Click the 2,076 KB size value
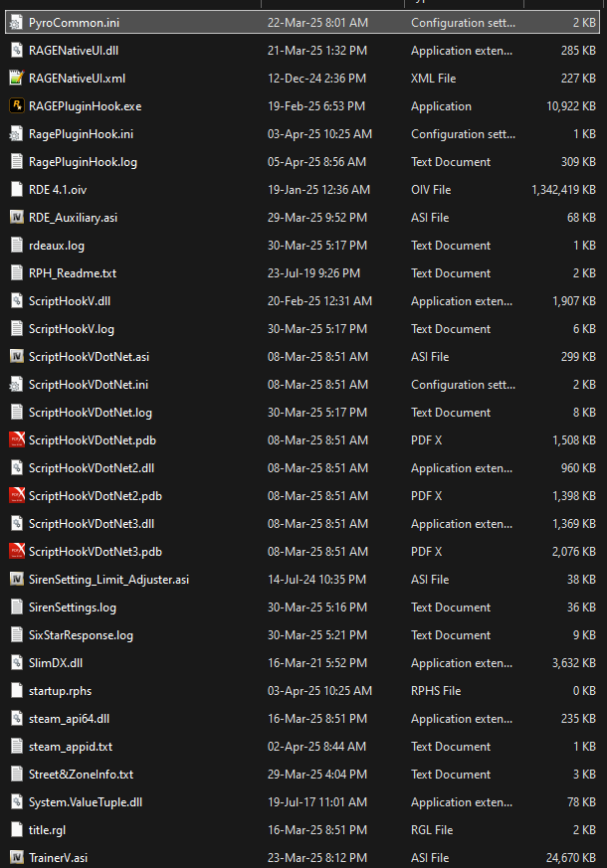Viewport: 607px width, 868px height. pos(574,552)
